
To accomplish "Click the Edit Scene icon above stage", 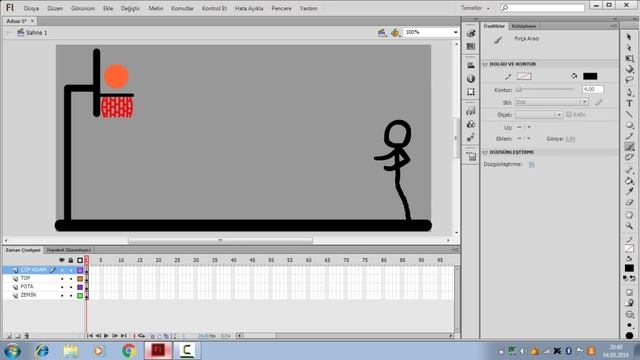I will tap(382, 33).
